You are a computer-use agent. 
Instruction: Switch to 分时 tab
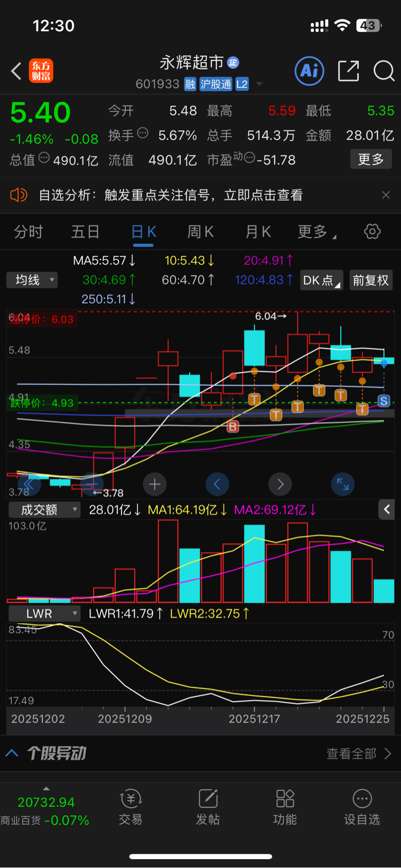28,232
